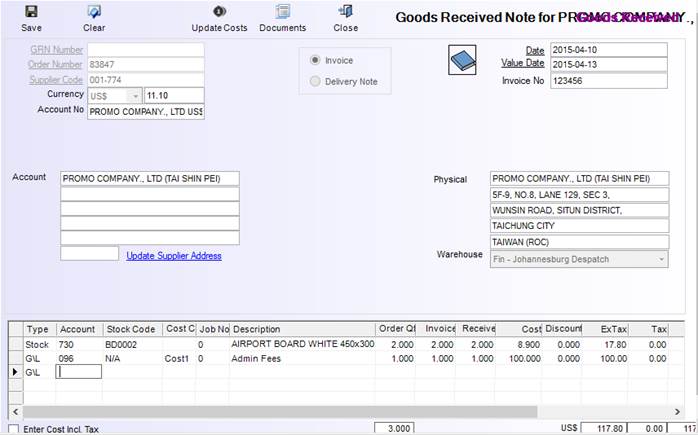Select the Delivery Note radio button

pos(317,81)
